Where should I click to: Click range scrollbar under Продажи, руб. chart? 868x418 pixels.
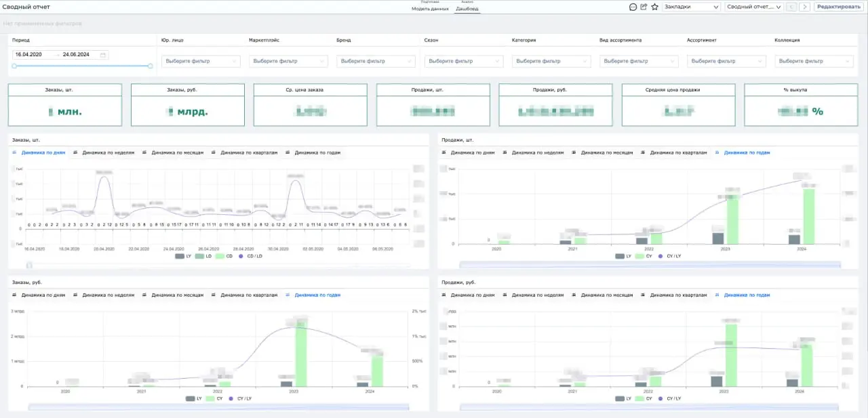tap(650, 407)
